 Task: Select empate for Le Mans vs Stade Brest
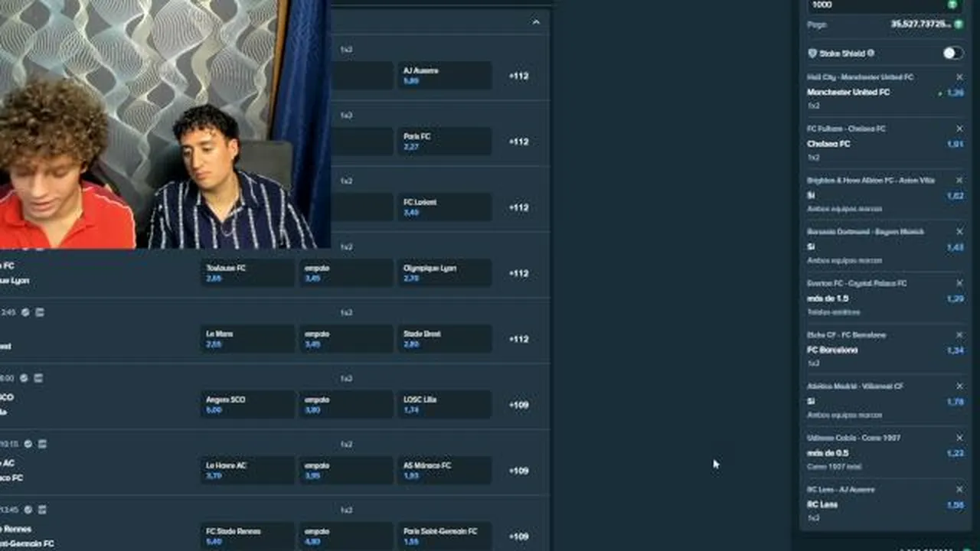tap(346, 338)
